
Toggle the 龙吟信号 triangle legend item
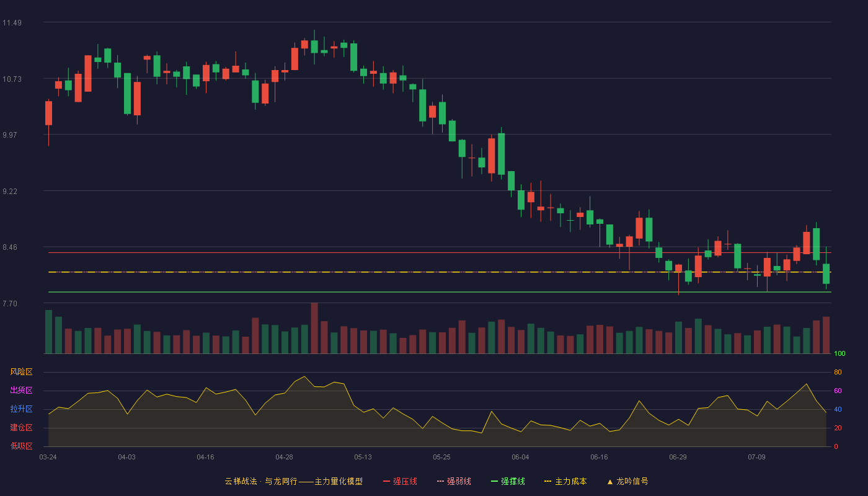pyautogui.click(x=627, y=481)
